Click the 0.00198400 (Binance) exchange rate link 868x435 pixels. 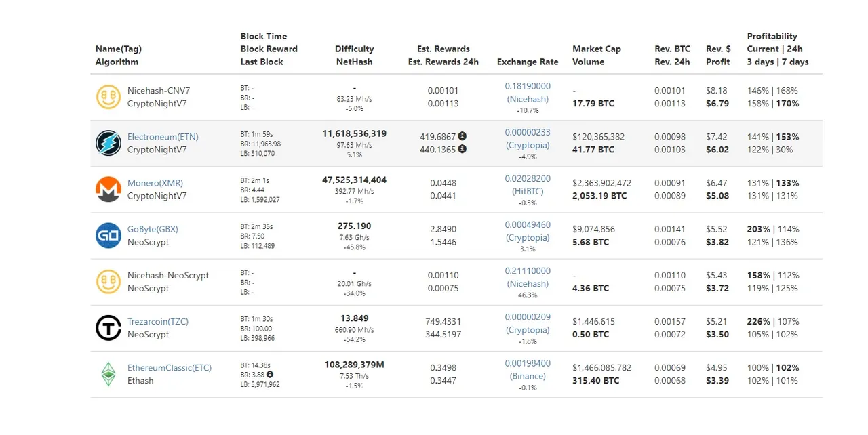tap(528, 370)
